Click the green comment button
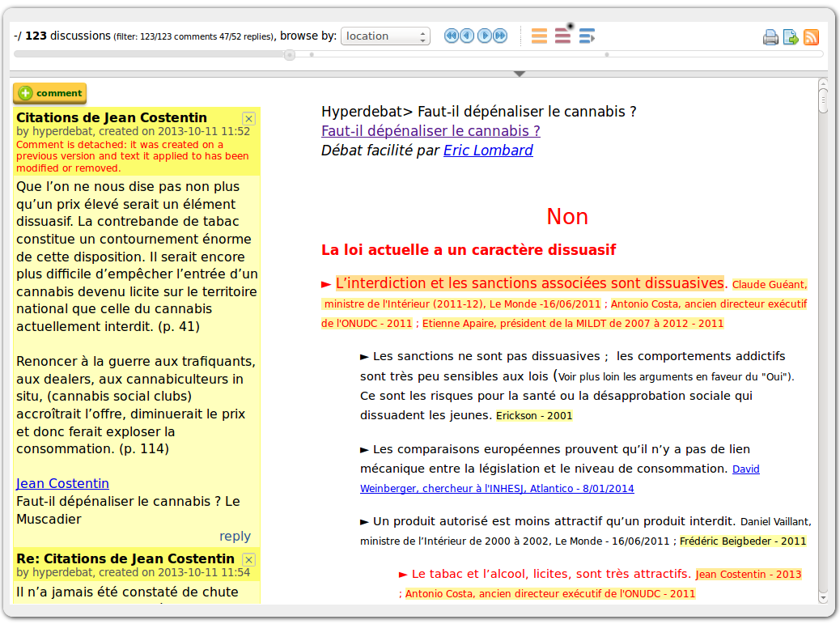 [x=50, y=93]
